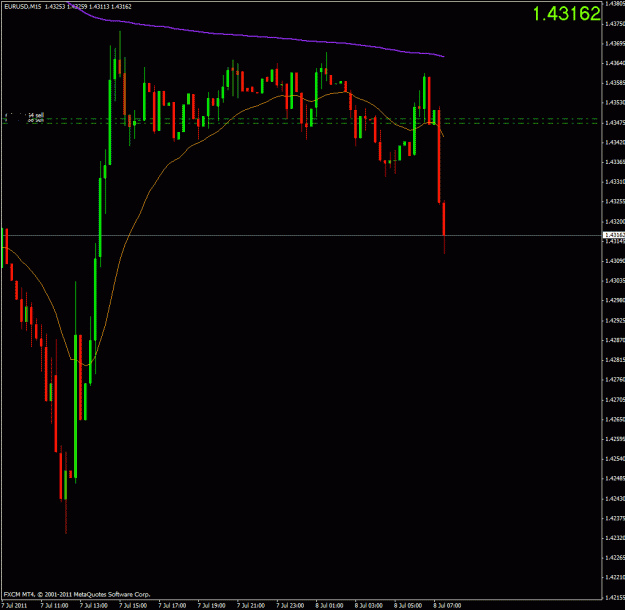
Task: Click the 1.43255 price axis label
Action: (615, 201)
